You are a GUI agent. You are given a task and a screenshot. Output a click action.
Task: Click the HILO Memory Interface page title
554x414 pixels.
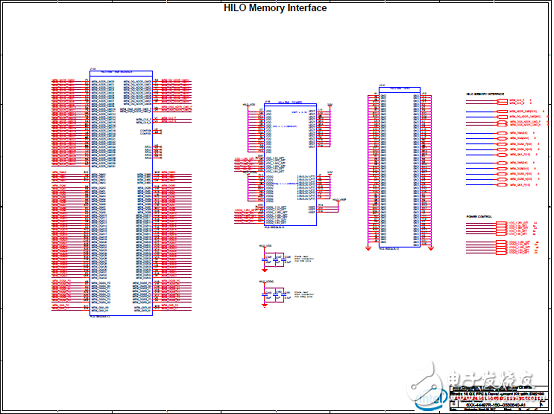click(275, 8)
